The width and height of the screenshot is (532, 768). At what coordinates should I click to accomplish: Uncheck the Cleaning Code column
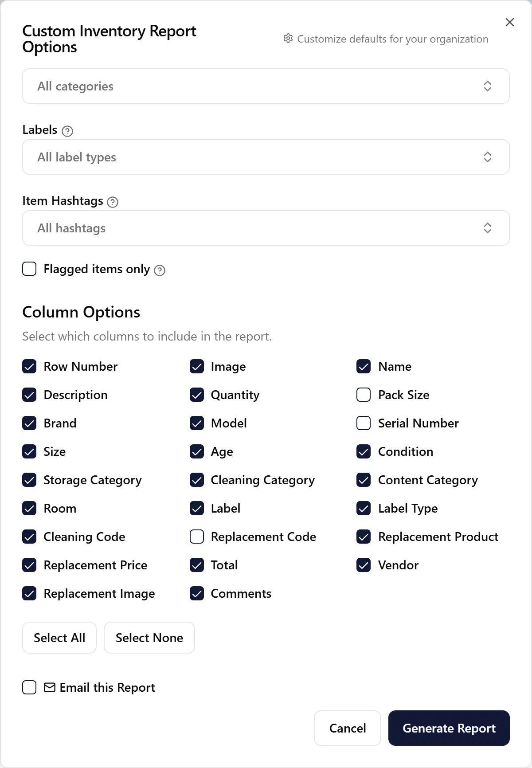(29, 537)
